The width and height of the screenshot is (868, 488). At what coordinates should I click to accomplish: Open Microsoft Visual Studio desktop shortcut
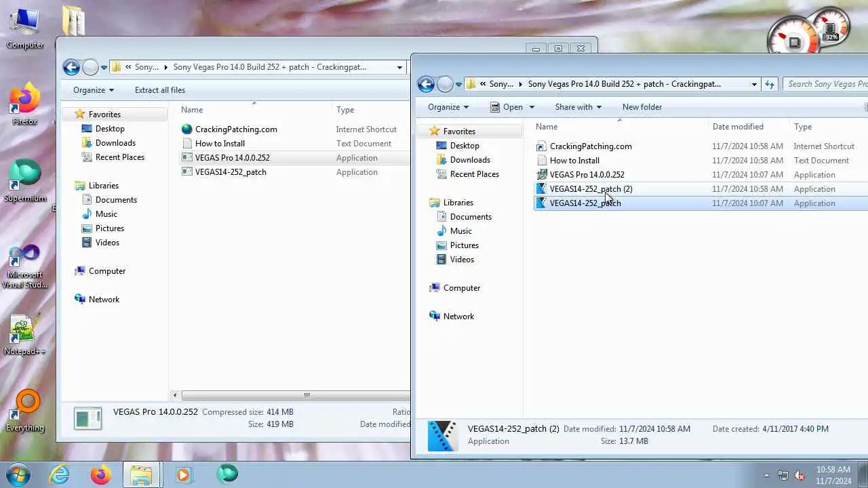(x=24, y=267)
